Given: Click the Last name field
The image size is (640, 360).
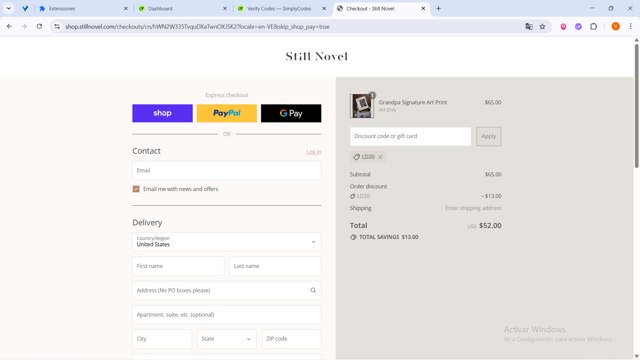Looking at the screenshot, I should [275, 266].
